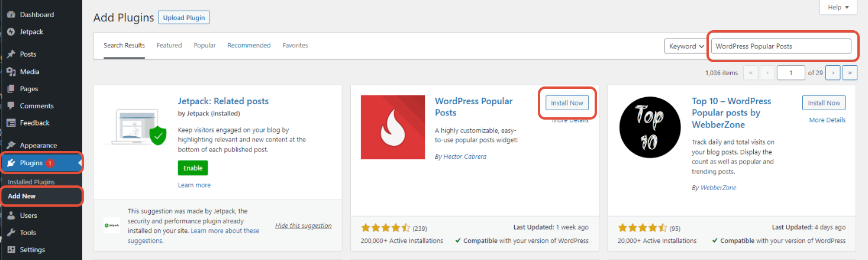This screenshot has height=260, width=868.
Task: Click the Settings sidebar icon
Action: coord(11,250)
